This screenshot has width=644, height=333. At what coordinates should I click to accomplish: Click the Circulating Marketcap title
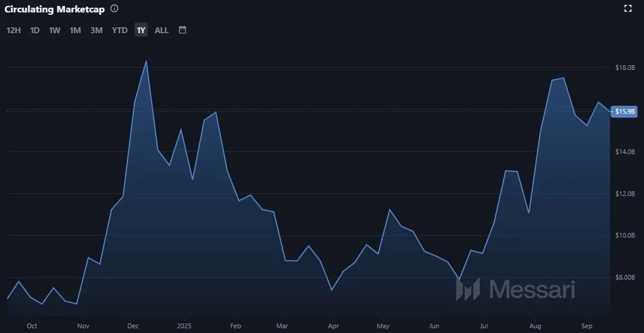(55, 9)
